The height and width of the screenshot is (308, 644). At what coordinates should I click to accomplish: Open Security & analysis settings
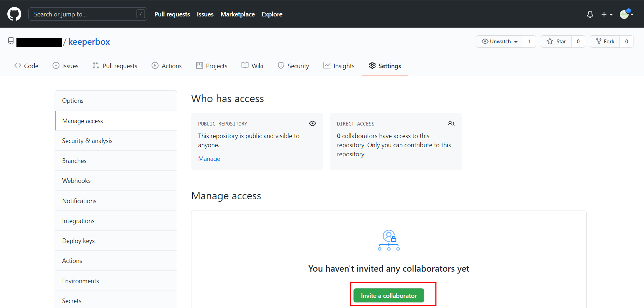(x=116, y=141)
